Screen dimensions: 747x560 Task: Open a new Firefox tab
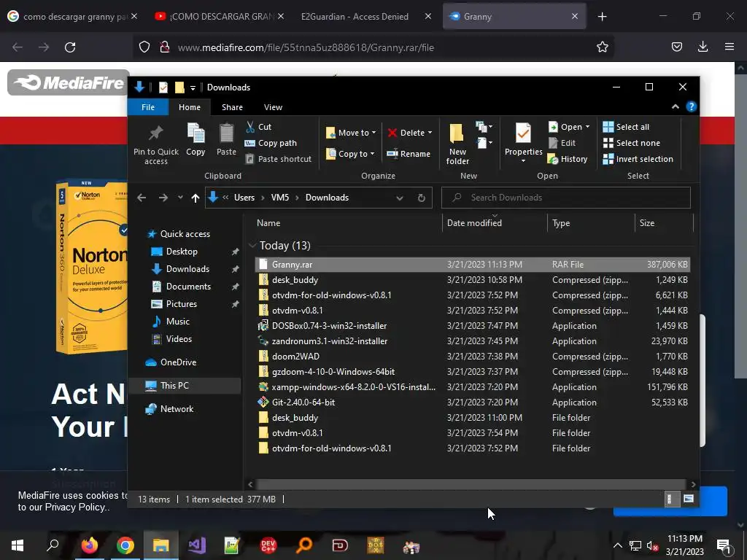pos(602,17)
